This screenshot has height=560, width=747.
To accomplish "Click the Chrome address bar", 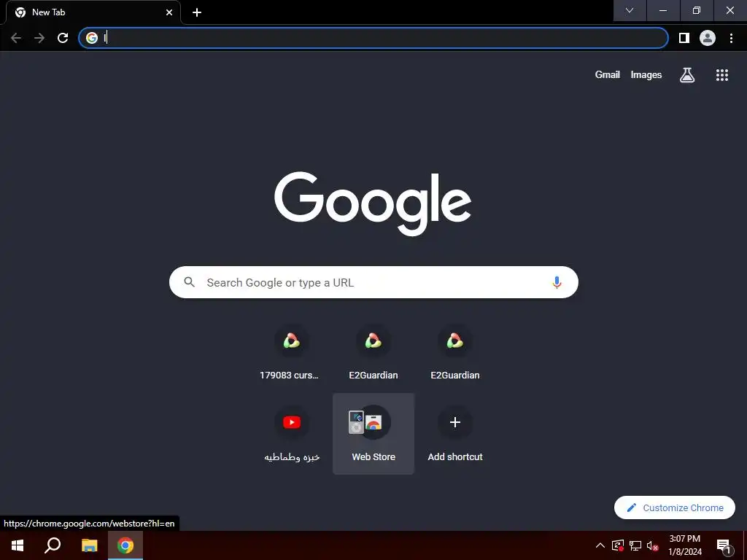I will coord(373,38).
